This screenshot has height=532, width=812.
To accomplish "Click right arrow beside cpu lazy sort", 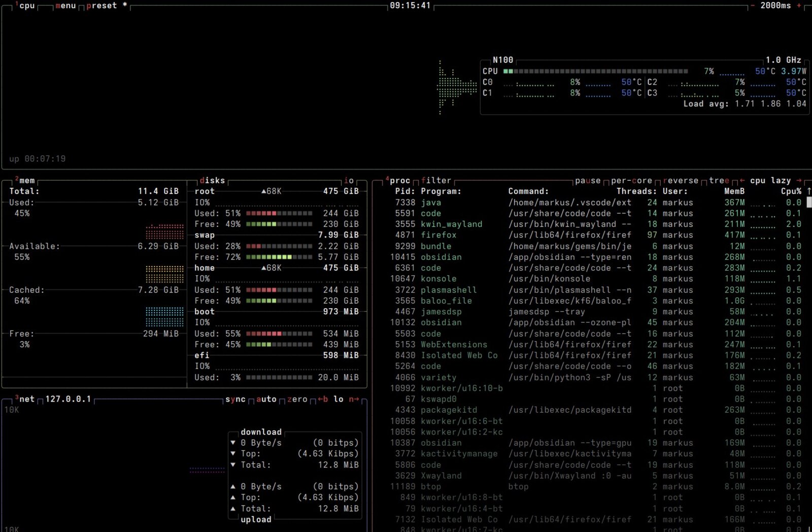I will pyautogui.click(x=799, y=180).
